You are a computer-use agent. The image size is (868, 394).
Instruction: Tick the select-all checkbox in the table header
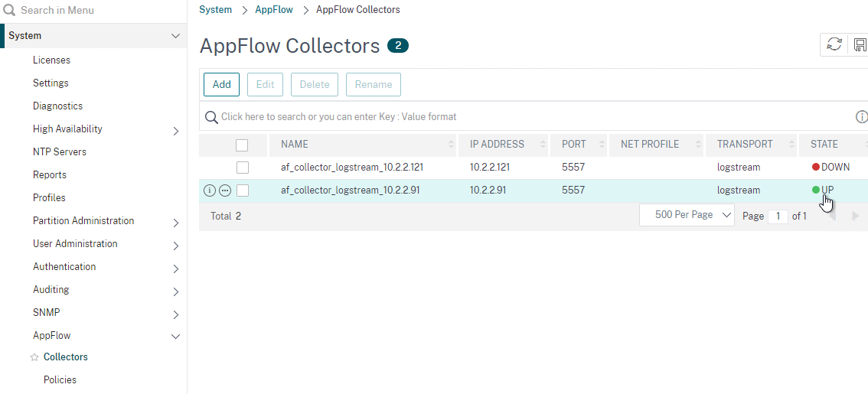coord(242,145)
